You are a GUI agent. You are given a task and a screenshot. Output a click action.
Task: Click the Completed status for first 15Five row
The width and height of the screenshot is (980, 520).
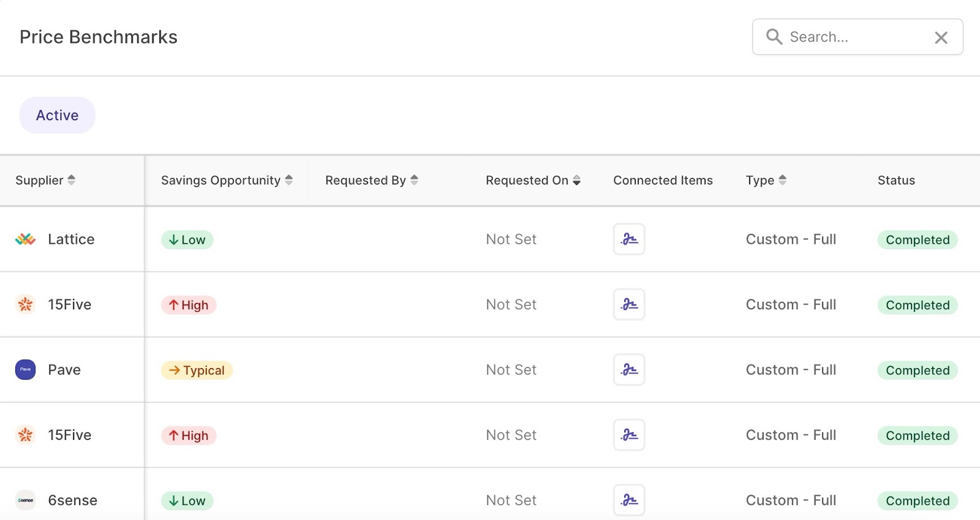coord(918,305)
